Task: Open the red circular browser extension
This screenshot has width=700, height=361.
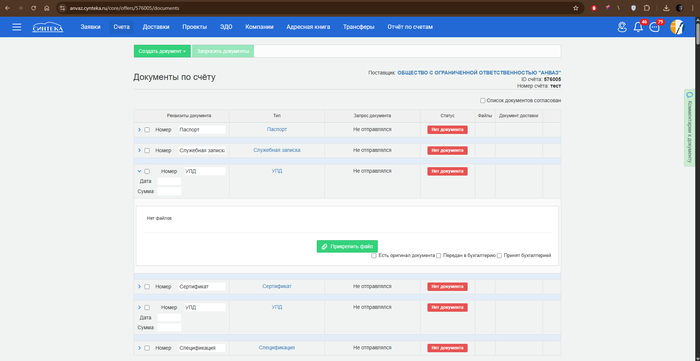Action: 594,8
